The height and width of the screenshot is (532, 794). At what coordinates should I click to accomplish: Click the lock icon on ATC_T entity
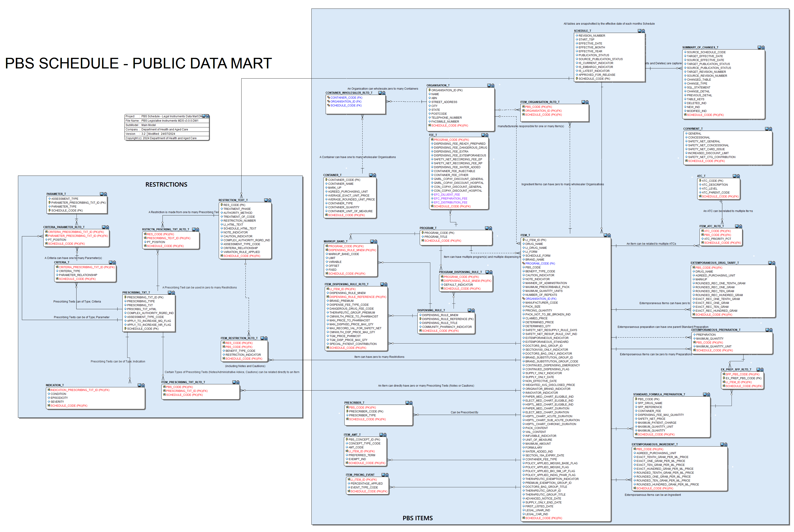(x=738, y=176)
